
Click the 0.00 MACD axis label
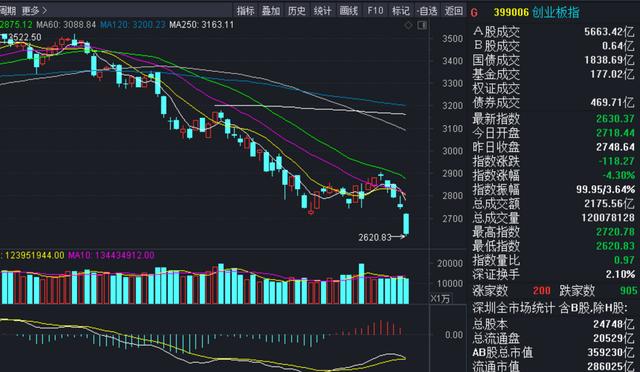pos(453,335)
